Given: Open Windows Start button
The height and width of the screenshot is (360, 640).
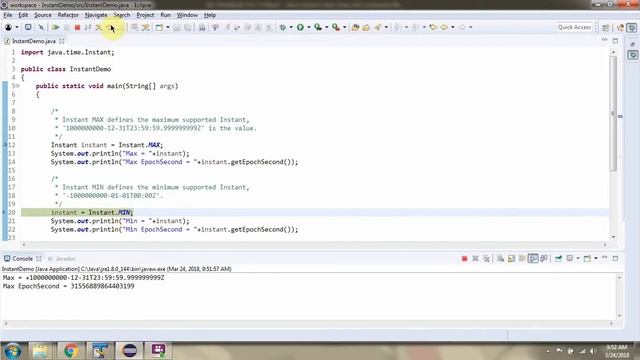Looking at the screenshot, I should 13,351.
